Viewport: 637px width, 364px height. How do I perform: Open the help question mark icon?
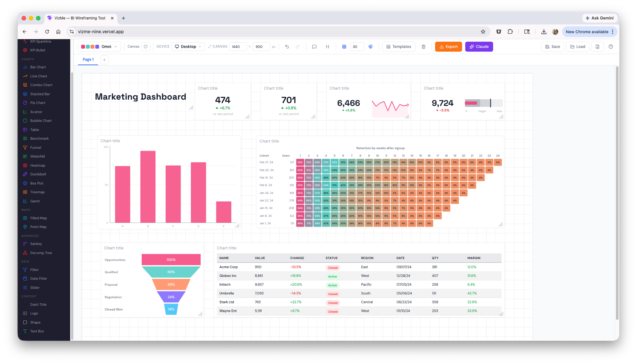(611, 47)
